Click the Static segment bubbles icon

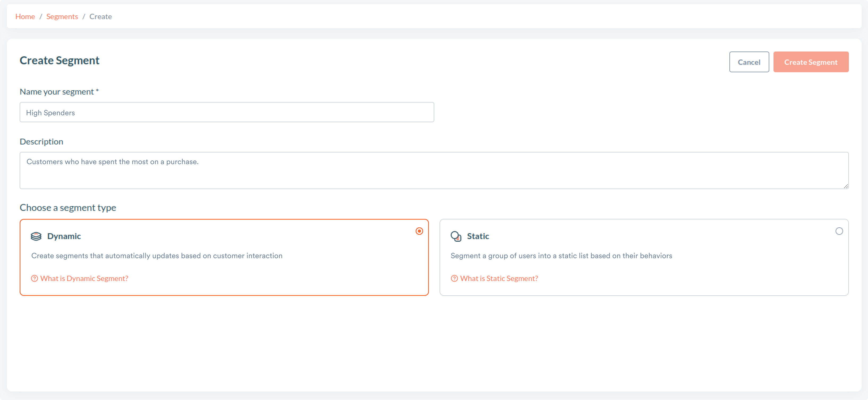(x=456, y=236)
